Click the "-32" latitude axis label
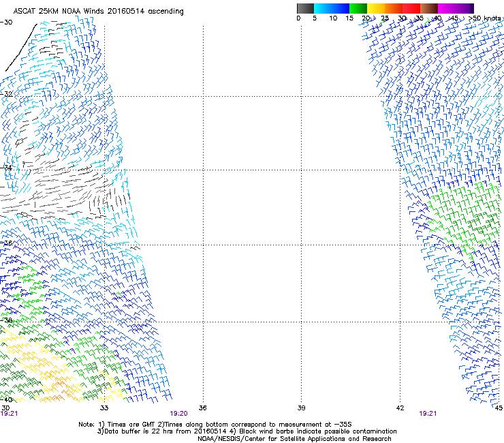Screen dimensions: 504x443 6,94
